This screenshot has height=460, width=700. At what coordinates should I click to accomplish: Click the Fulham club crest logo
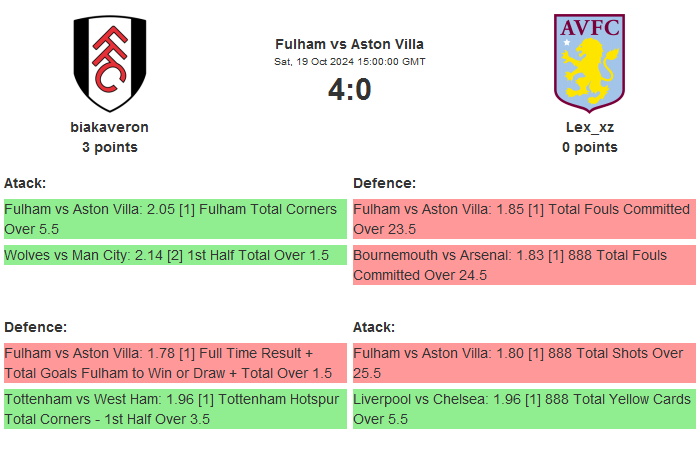point(110,62)
